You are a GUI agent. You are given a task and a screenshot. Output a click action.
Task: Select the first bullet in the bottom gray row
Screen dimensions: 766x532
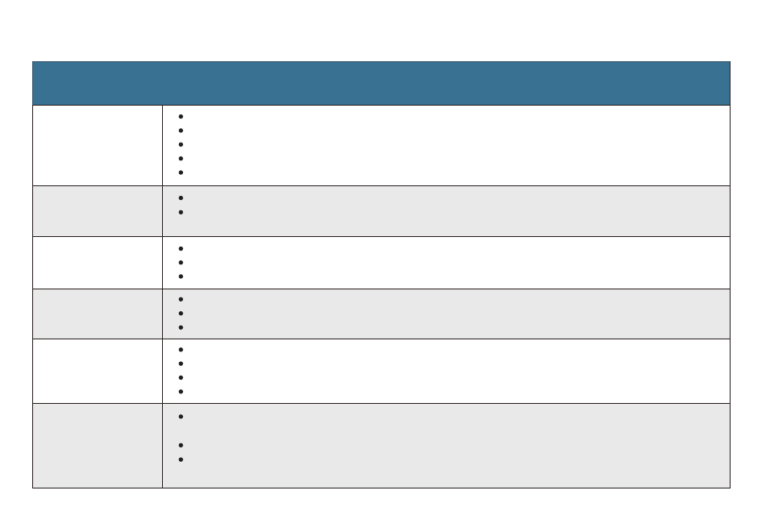(181, 417)
